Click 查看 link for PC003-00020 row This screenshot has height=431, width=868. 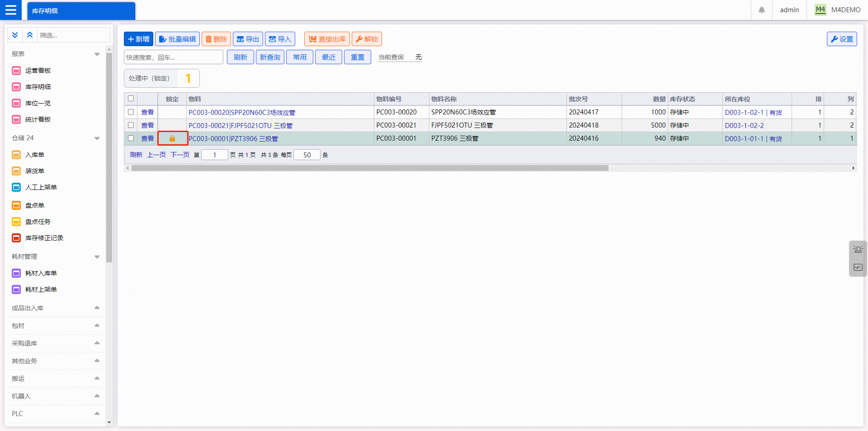147,112
